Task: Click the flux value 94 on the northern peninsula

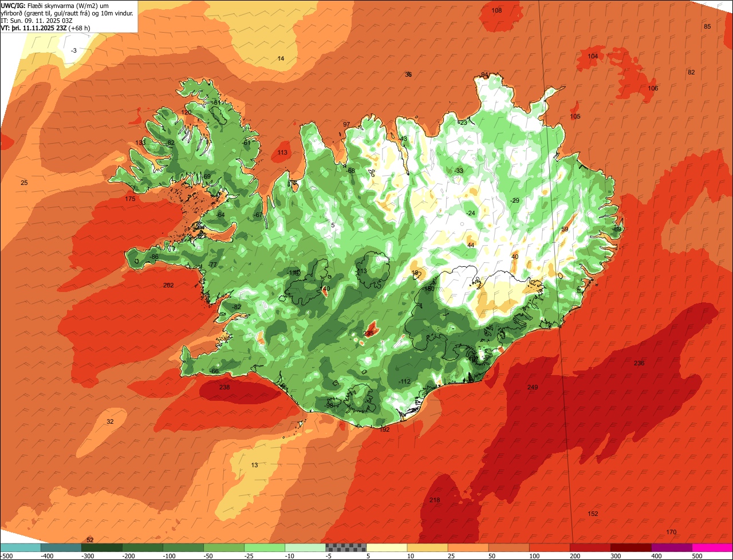Action: tap(484, 75)
